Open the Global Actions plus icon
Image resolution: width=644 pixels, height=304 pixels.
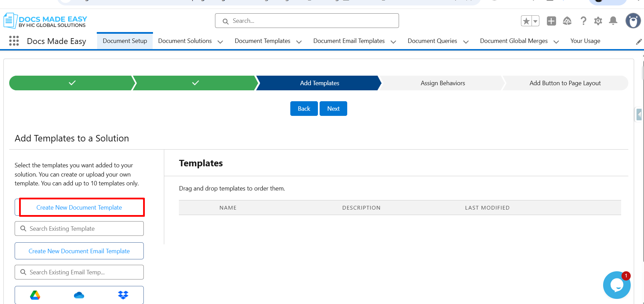[x=551, y=21]
